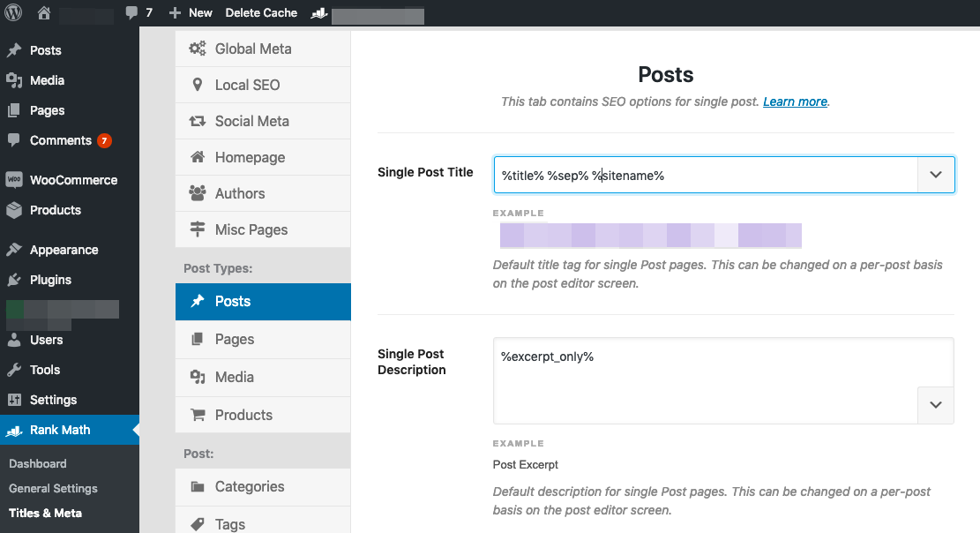This screenshot has height=533, width=980.
Task: Open the Pages post type tab
Action: [x=263, y=340]
